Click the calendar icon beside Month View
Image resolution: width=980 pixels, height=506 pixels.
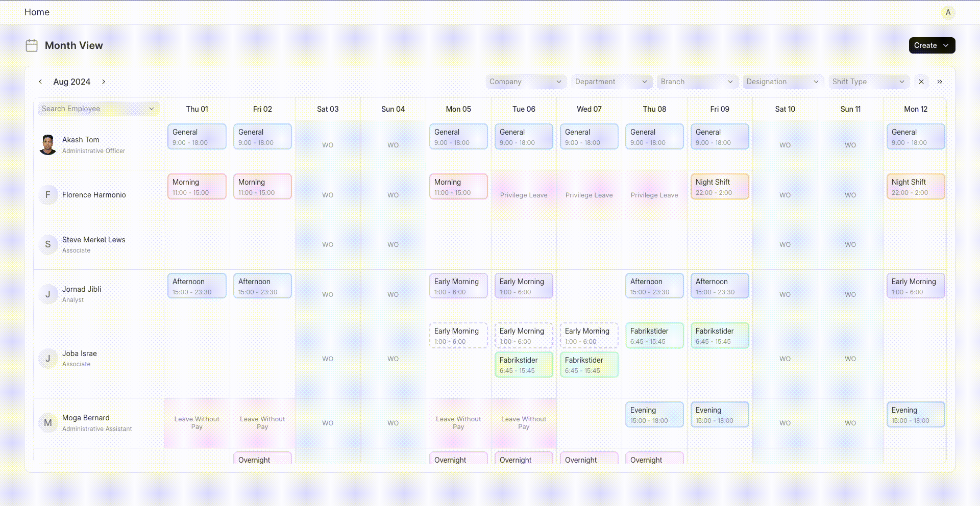[32, 45]
